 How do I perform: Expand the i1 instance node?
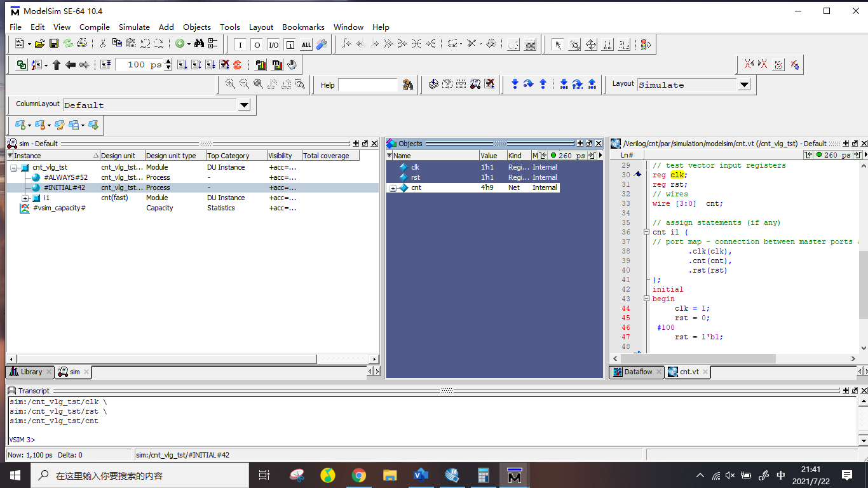coord(25,198)
